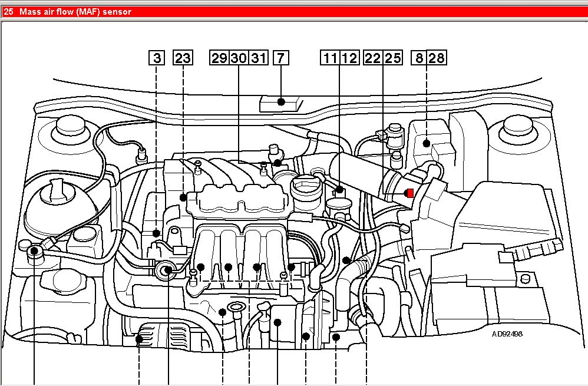Viewport: 588px width, 386px height.
Task: Click the round oil filler cap
Action: tap(305, 190)
